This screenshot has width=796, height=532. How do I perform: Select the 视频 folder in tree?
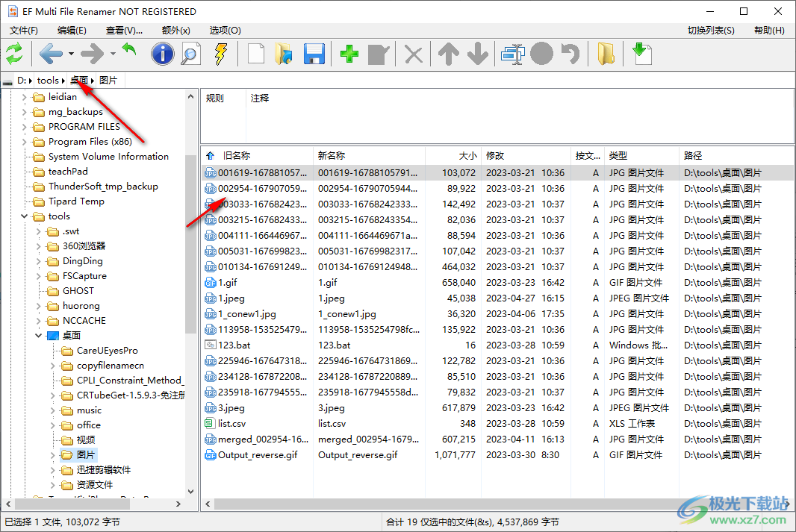pyautogui.click(x=86, y=440)
